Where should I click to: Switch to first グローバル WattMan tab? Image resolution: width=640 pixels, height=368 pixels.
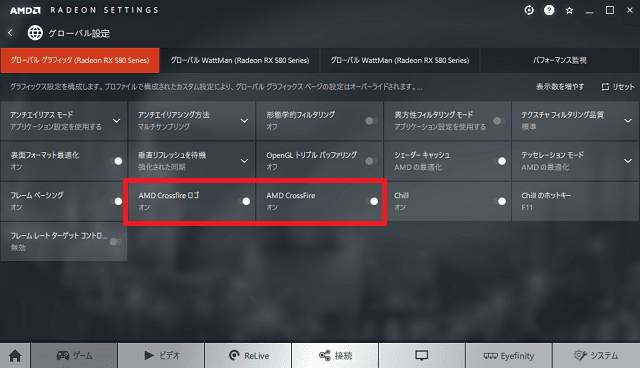240,60
